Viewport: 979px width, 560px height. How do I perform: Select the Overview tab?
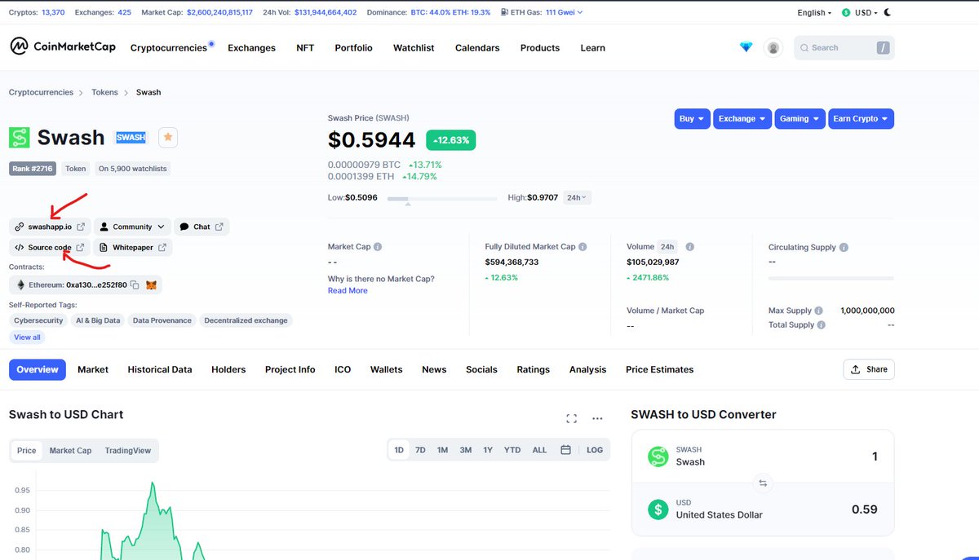[x=38, y=369]
